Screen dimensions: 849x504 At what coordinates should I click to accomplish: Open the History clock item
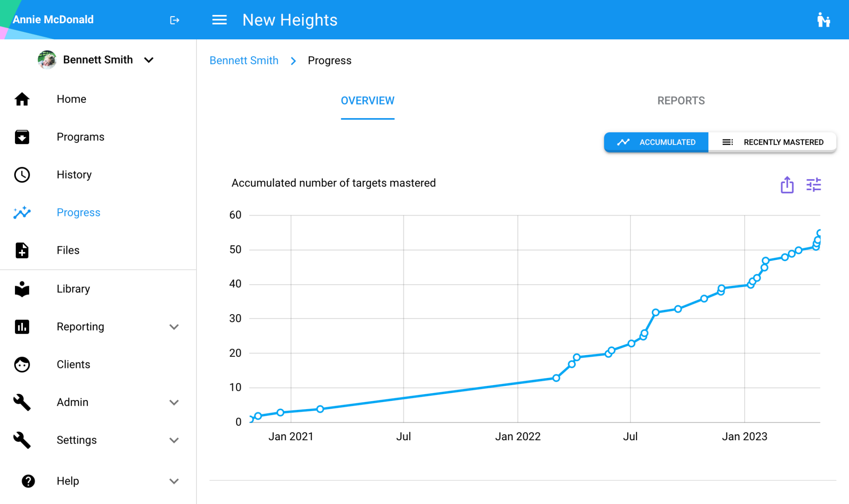(74, 174)
